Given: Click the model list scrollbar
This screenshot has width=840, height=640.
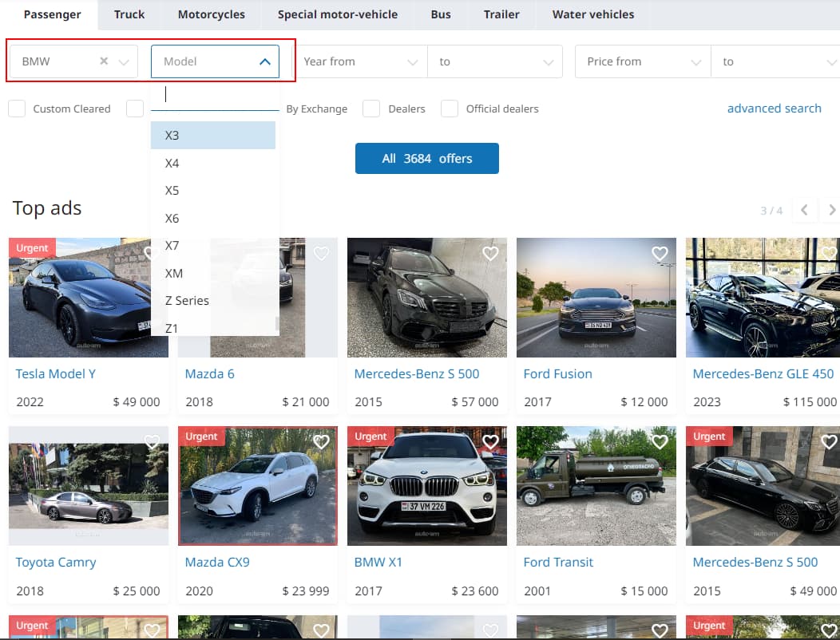Looking at the screenshot, I should point(277,323).
